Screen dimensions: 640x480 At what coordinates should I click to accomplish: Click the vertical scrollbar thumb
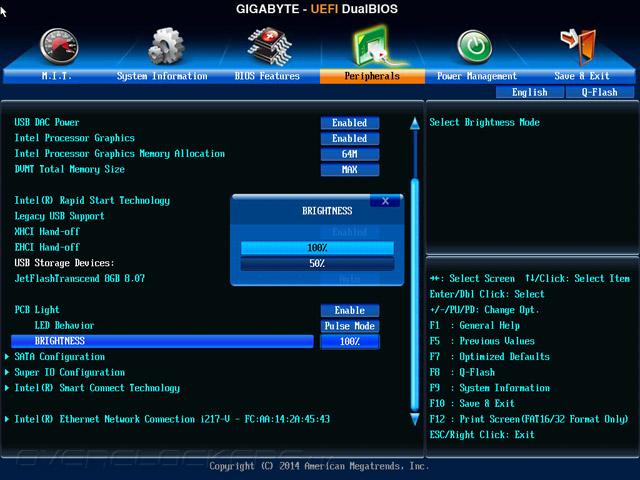pos(415,294)
